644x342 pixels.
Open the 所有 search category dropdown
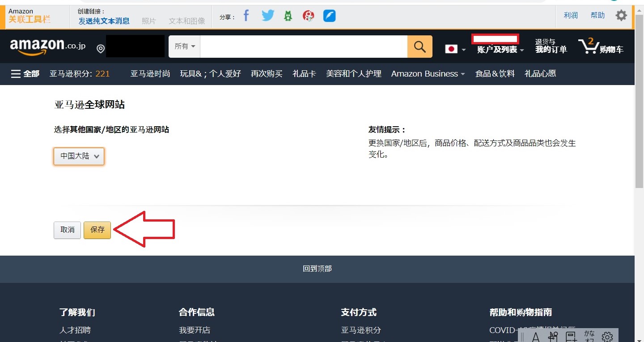pyautogui.click(x=184, y=47)
